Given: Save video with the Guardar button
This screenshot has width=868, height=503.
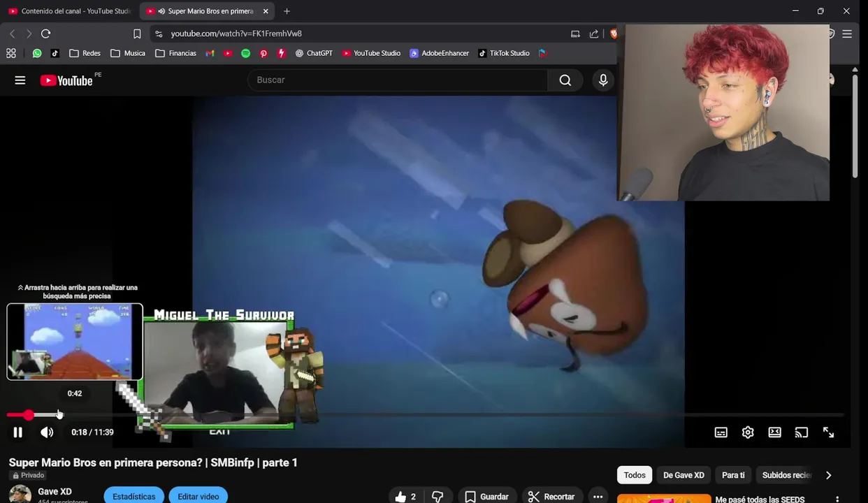Looking at the screenshot, I should [x=486, y=497].
